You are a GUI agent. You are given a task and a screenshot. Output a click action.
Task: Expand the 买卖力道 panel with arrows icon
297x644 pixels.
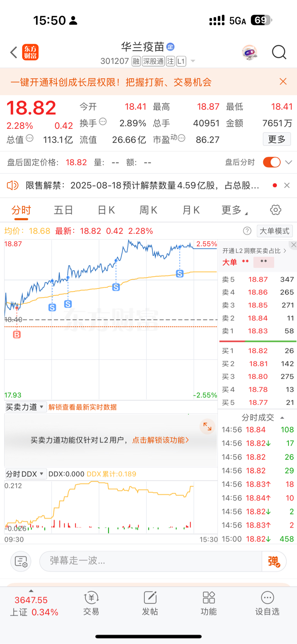tap(207, 427)
